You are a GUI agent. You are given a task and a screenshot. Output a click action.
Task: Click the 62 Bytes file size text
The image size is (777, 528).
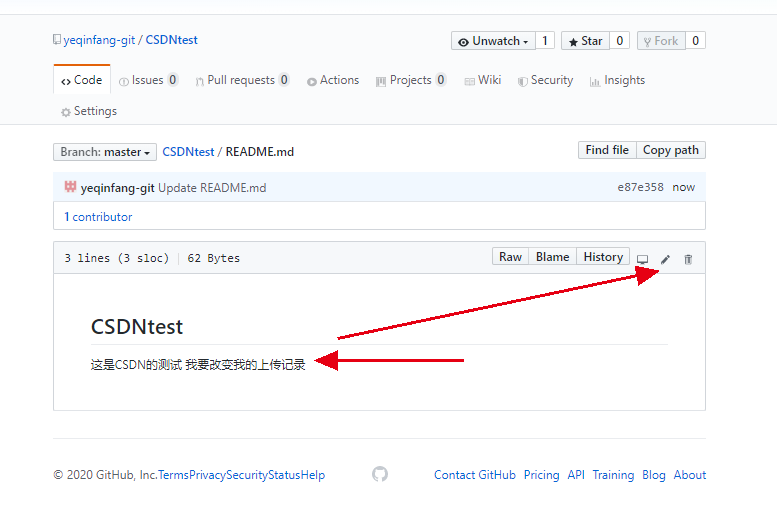click(x=214, y=258)
